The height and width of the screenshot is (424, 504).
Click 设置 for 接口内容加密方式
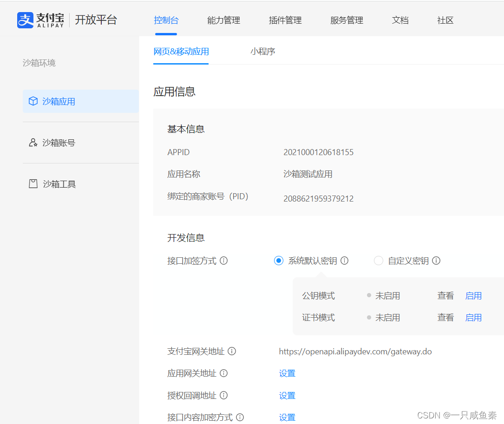(x=287, y=417)
